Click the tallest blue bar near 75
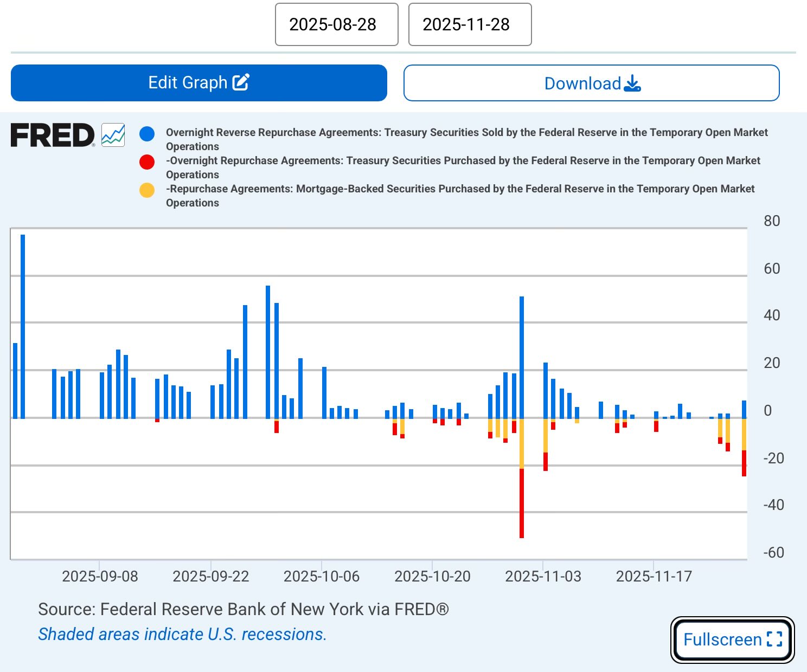The height and width of the screenshot is (672, 807). point(23,325)
